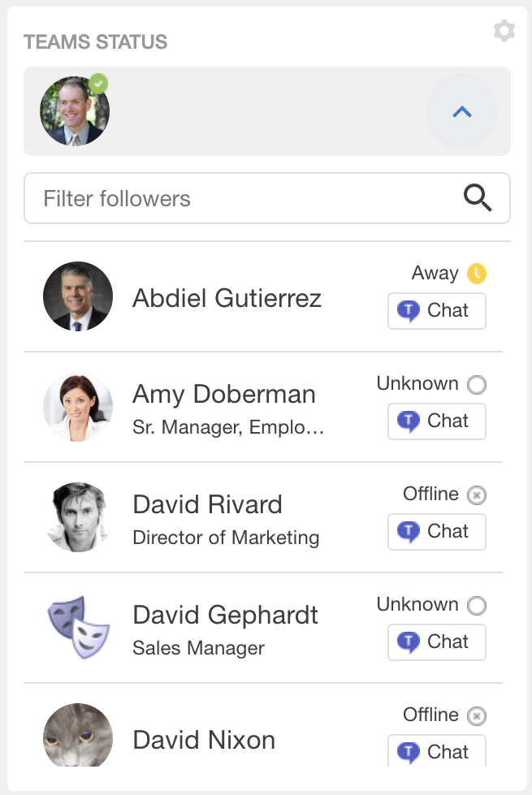Click Abdiel Gutierrez's Away status icon
Viewport: 532px width, 795px height.
click(x=477, y=274)
